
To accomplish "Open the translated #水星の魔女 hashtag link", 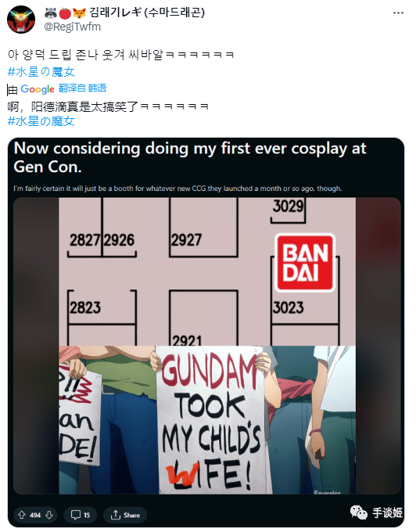I will point(41,121).
